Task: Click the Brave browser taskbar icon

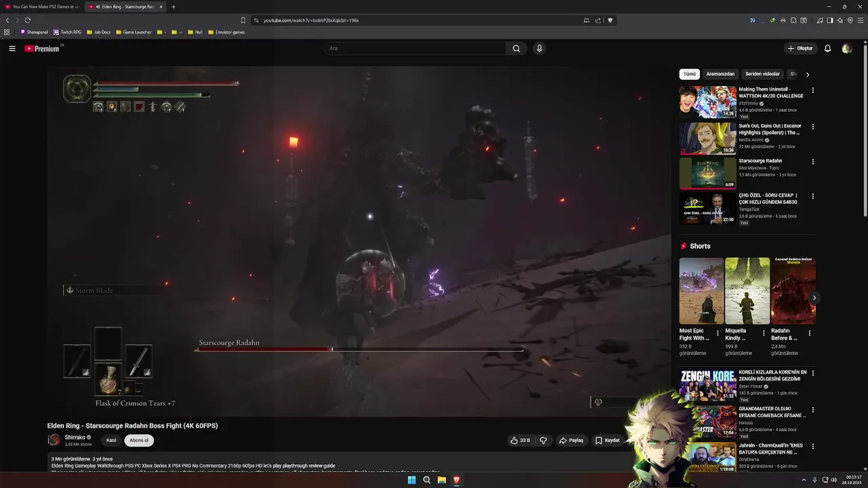Action: [x=456, y=480]
